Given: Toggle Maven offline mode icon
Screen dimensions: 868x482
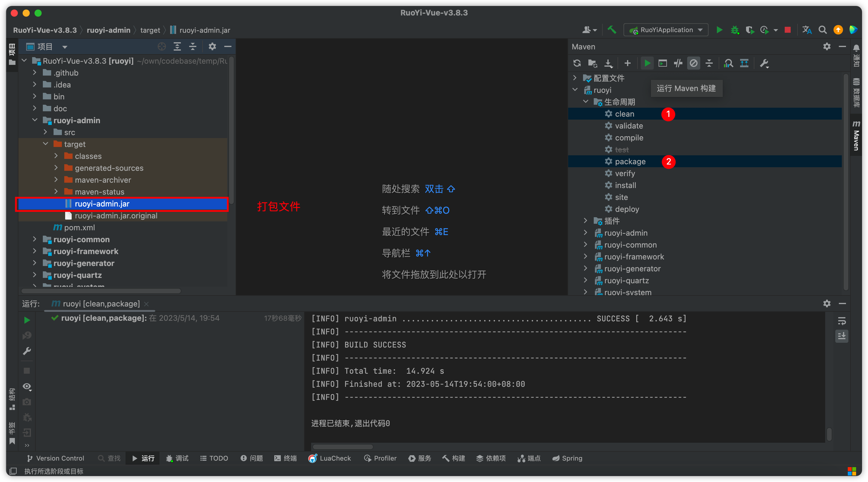Looking at the screenshot, I should [678, 63].
